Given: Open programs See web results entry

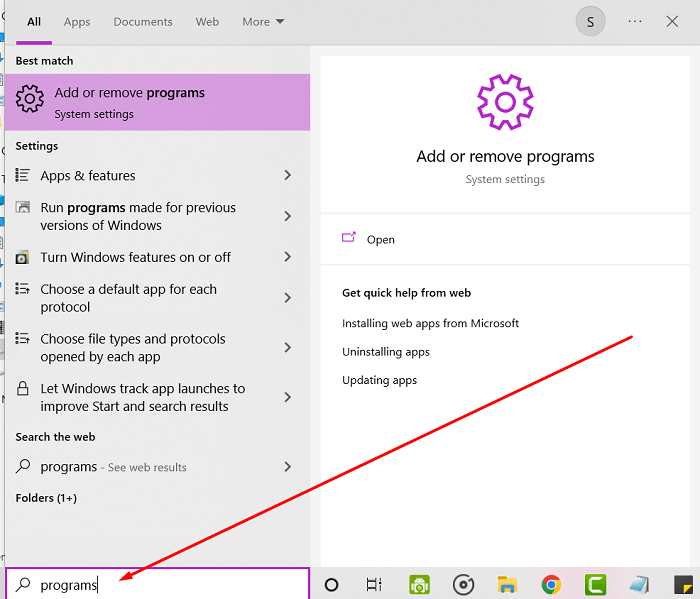Looking at the screenshot, I should (x=158, y=467).
